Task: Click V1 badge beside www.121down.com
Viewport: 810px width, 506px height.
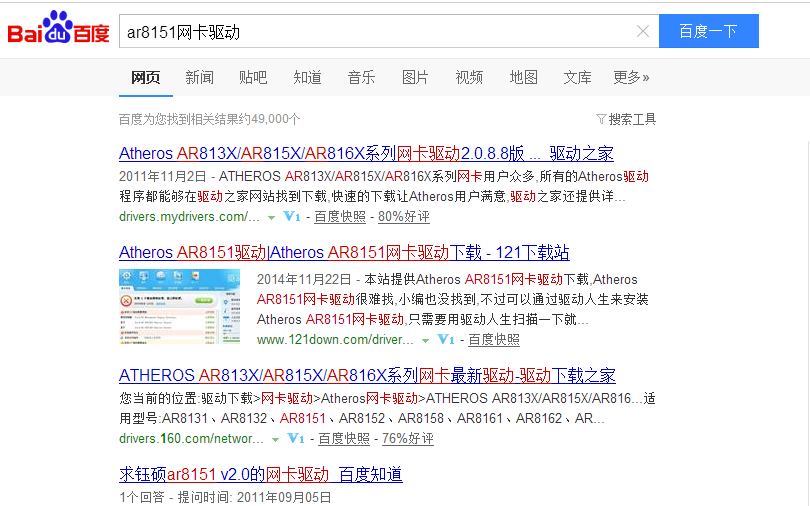Action: click(x=446, y=339)
